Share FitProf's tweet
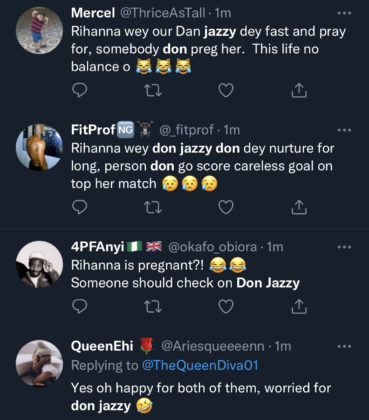The width and height of the screenshot is (369, 420). (299, 207)
